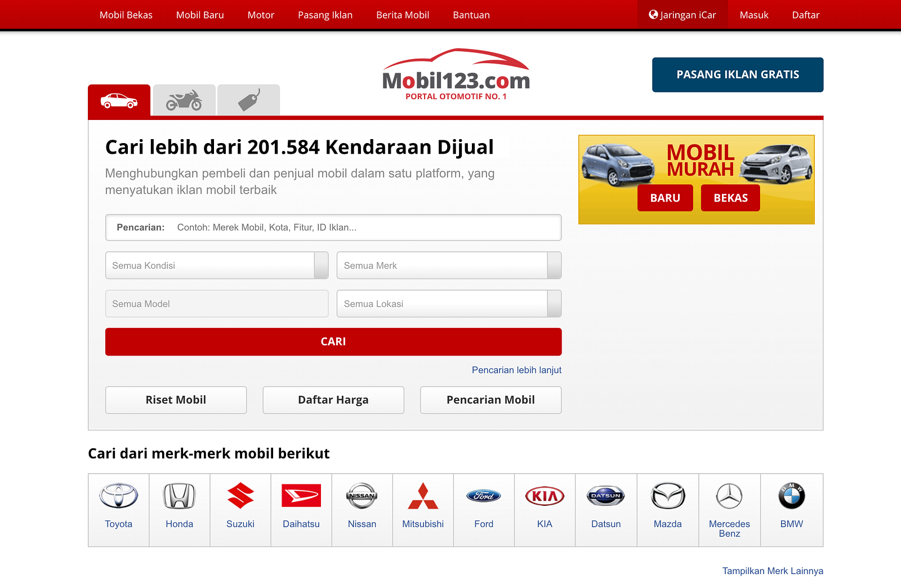
Task: Click the globe icon beside Jaringan iCar
Action: pyautogui.click(x=653, y=15)
